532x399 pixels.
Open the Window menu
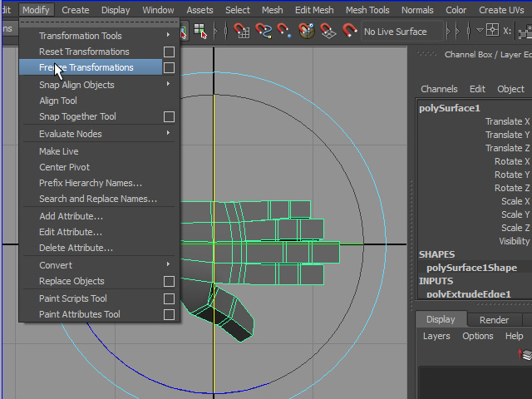[158, 10]
